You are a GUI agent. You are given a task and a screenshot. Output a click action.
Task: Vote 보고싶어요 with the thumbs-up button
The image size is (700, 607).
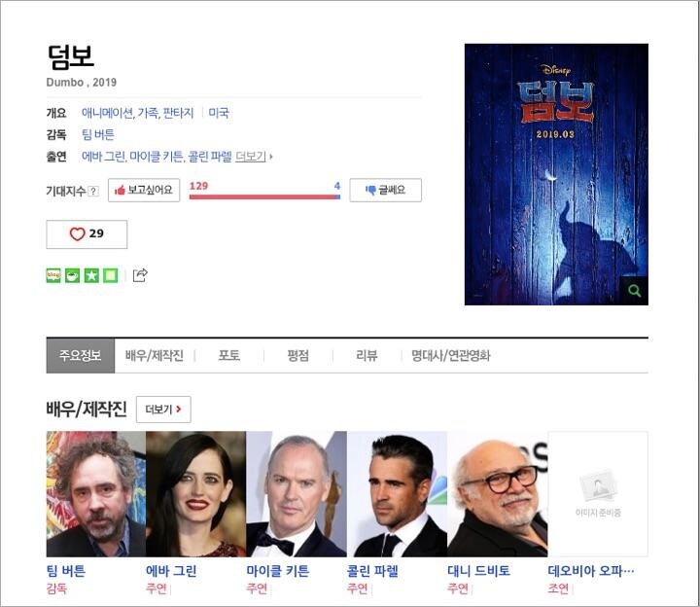pos(144,191)
